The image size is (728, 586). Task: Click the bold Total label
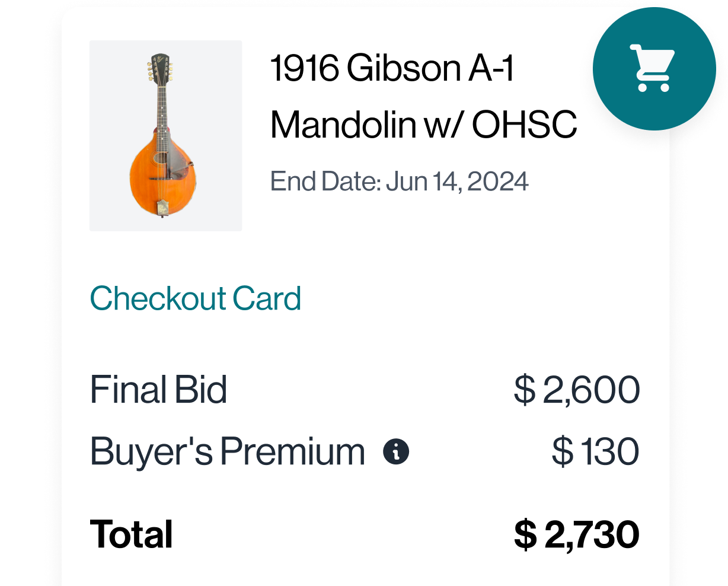[x=131, y=534]
